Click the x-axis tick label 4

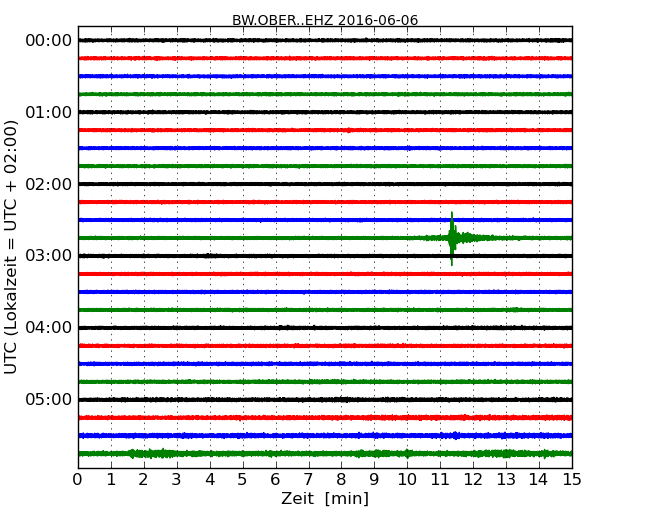pos(210,479)
